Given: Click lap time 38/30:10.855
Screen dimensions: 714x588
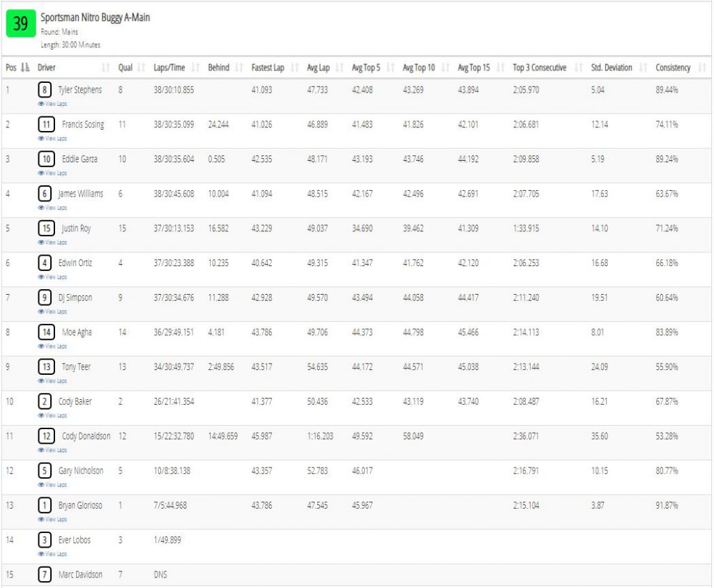Looking at the screenshot, I should click(174, 90).
